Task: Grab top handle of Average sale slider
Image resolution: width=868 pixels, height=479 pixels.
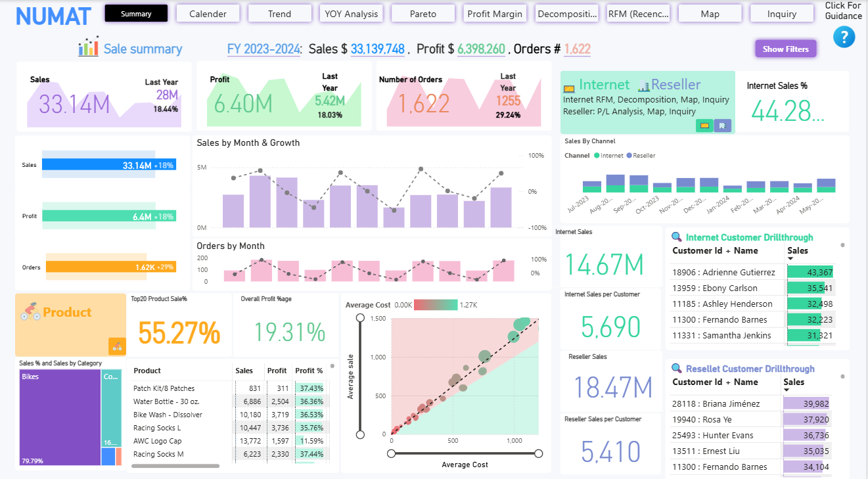Action: pyautogui.click(x=360, y=318)
